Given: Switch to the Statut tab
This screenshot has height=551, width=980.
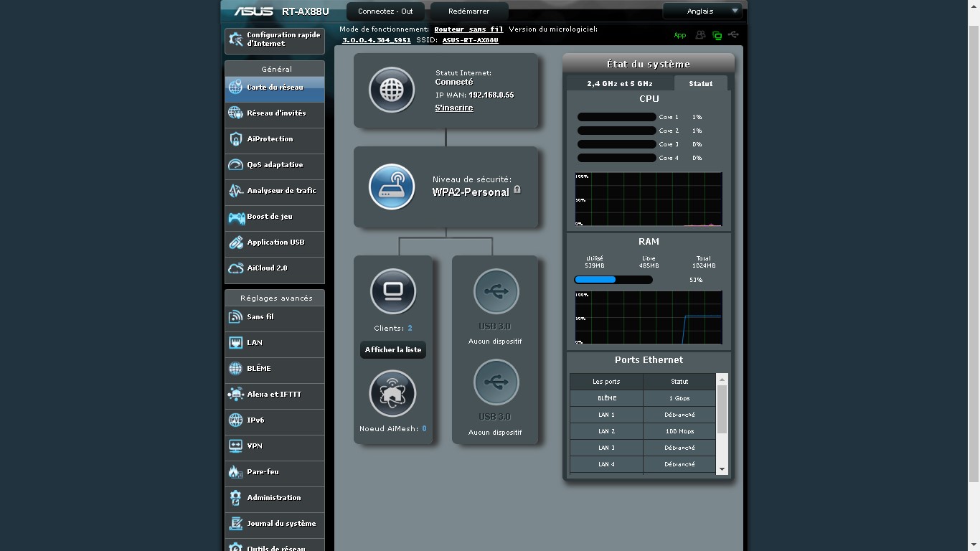Looking at the screenshot, I should pos(701,83).
